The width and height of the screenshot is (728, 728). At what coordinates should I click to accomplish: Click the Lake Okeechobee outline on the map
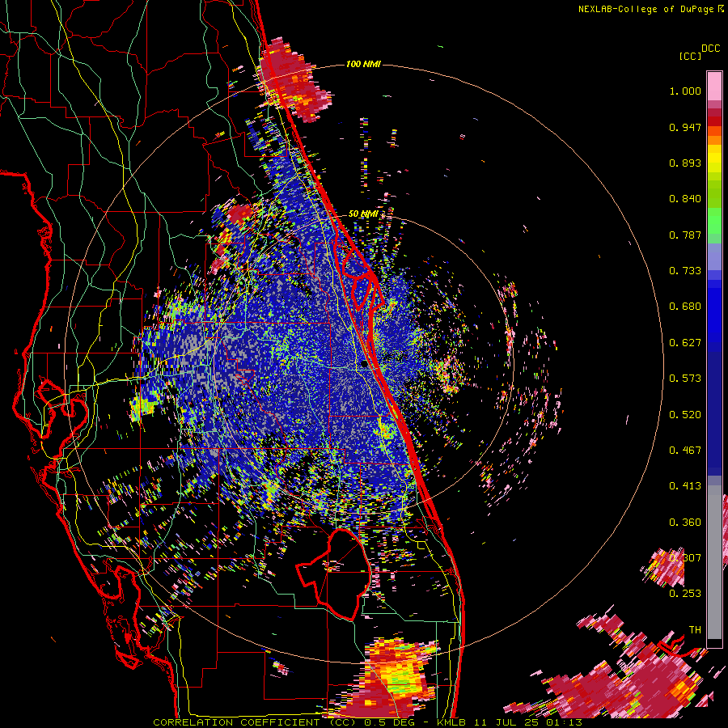pyautogui.click(x=333, y=574)
